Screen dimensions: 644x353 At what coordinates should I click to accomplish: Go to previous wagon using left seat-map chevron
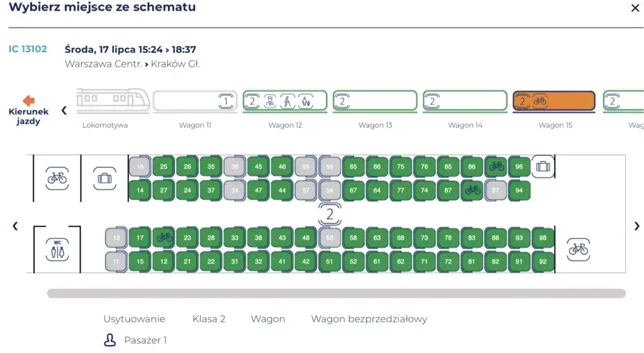(15, 226)
